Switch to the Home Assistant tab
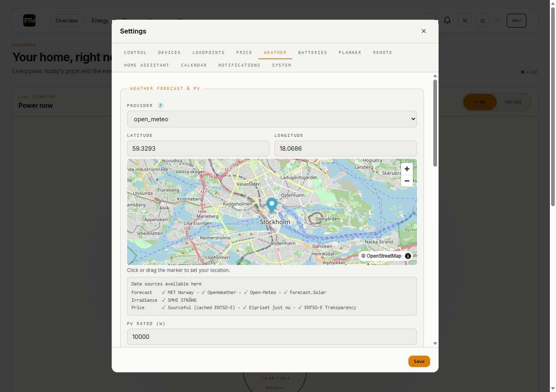The width and height of the screenshot is (556, 392). 146,65
